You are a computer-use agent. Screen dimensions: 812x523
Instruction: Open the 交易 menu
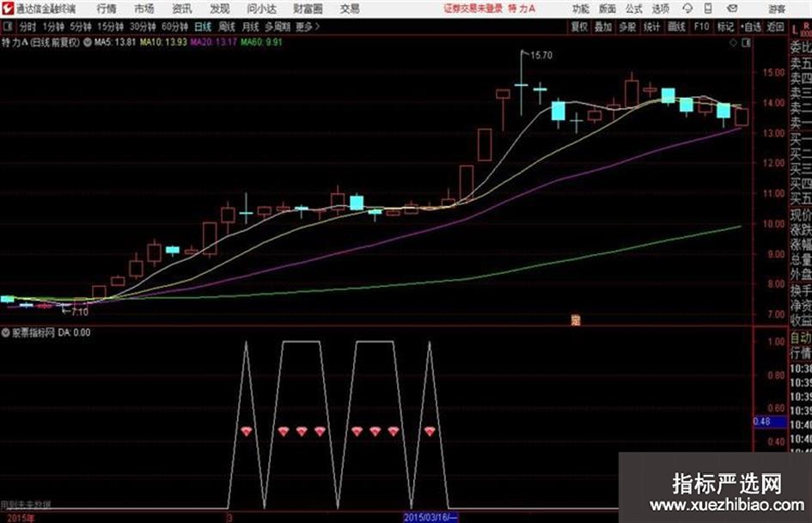pyautogui.click(x=350, y=9)
